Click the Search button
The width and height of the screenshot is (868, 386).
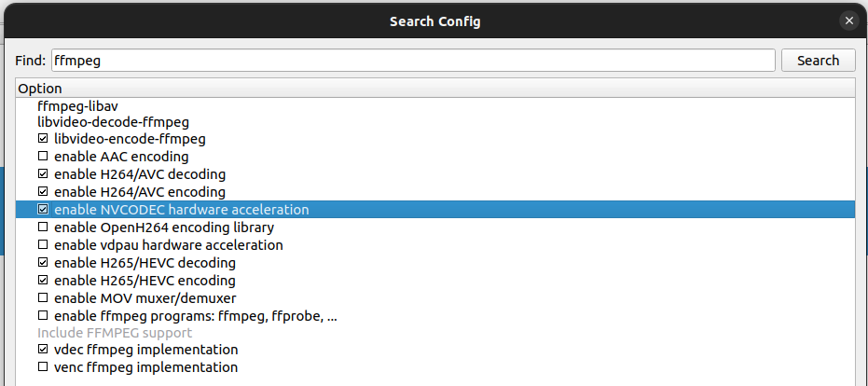[818, 61]
